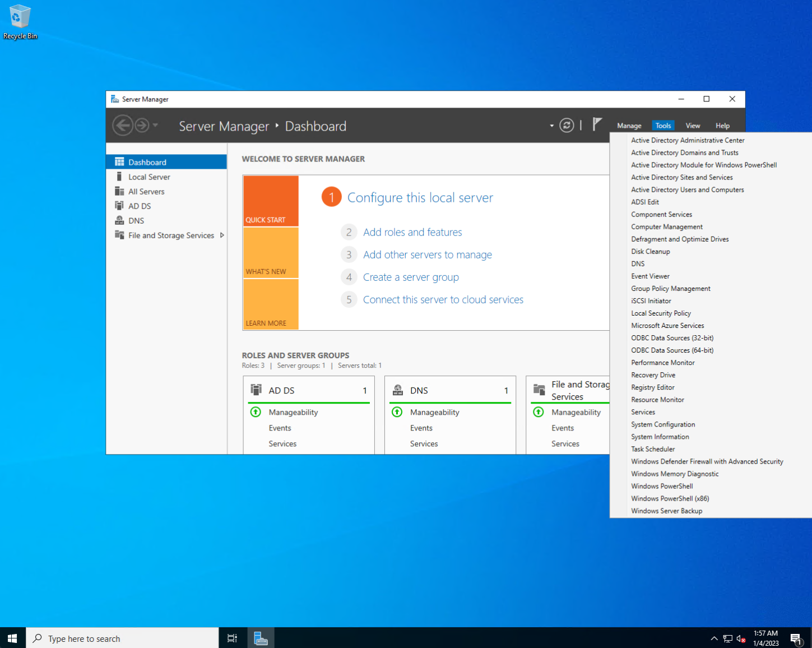Image resolution: width=812 pixels, height=648 pixels.
Task: Open the Action Center notification icon
Action: (x=797, y=638)
